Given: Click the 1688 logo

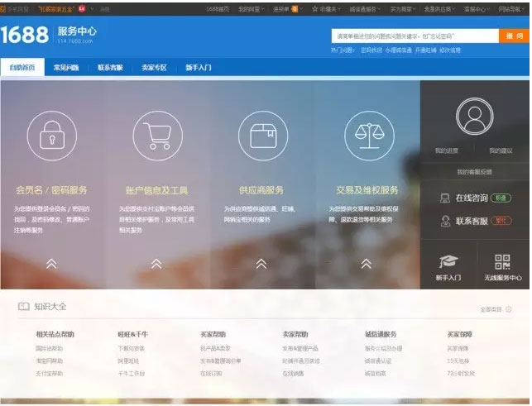Looking at the screenshot, I should (25, 35).
